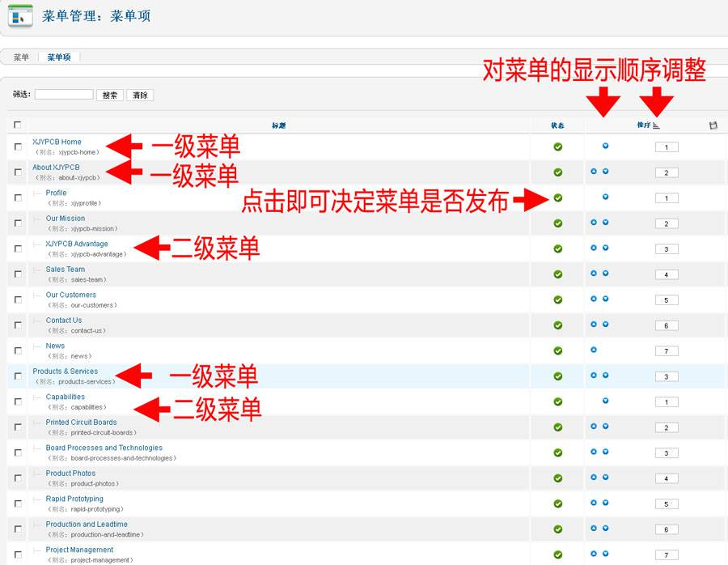
Task: Check the checkbox beside Sales Team
Action: click(x=17, y=274)
